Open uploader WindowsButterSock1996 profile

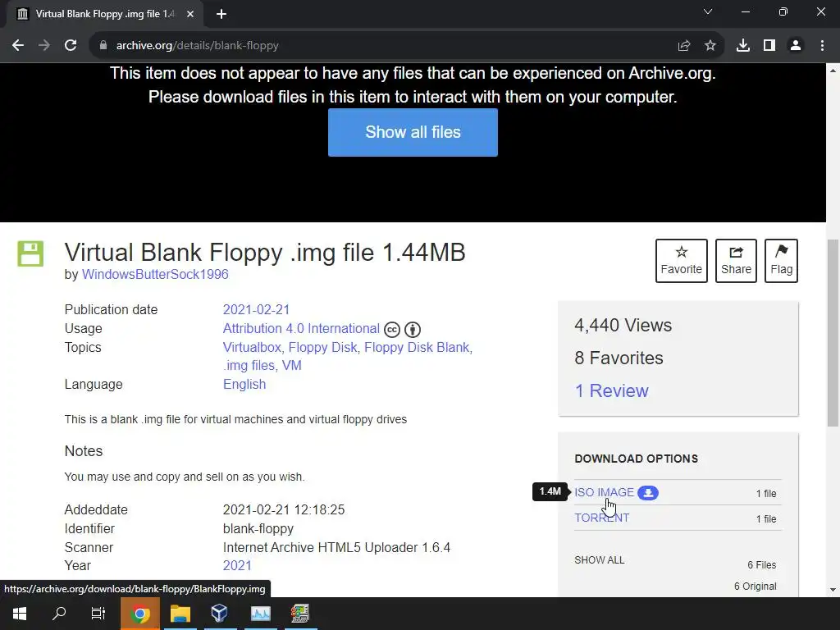155,274
